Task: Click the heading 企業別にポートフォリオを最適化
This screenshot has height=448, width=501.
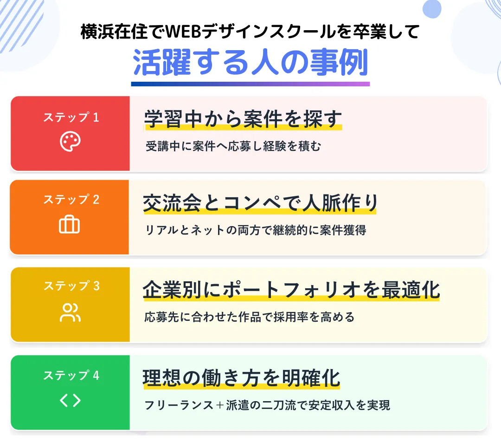Action: (x=291, y=291)
